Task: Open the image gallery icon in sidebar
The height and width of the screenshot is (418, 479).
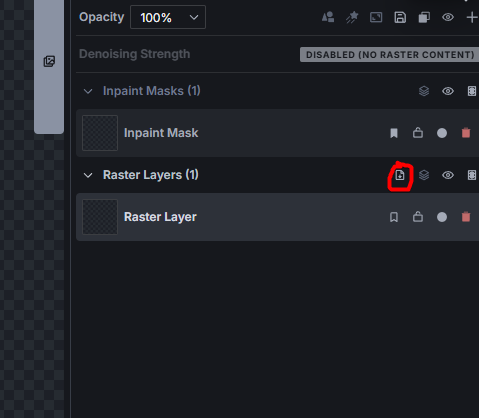Action: [x=49, y=61]
